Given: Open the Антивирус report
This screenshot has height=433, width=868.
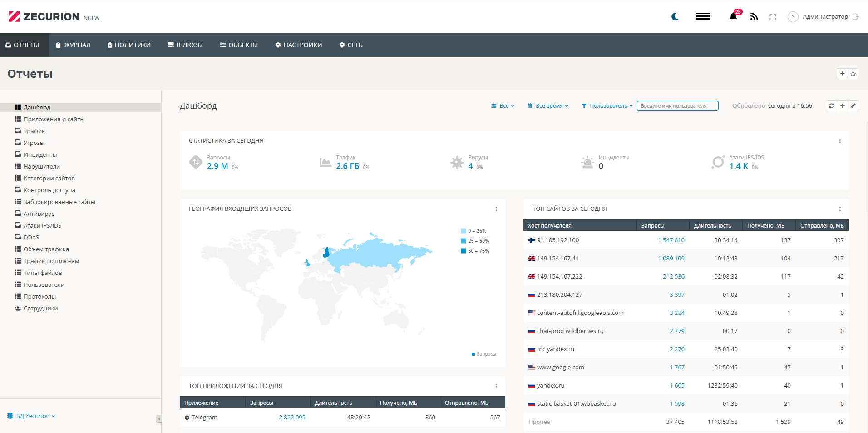Looking at the screenshot, I should click(39, 214).
